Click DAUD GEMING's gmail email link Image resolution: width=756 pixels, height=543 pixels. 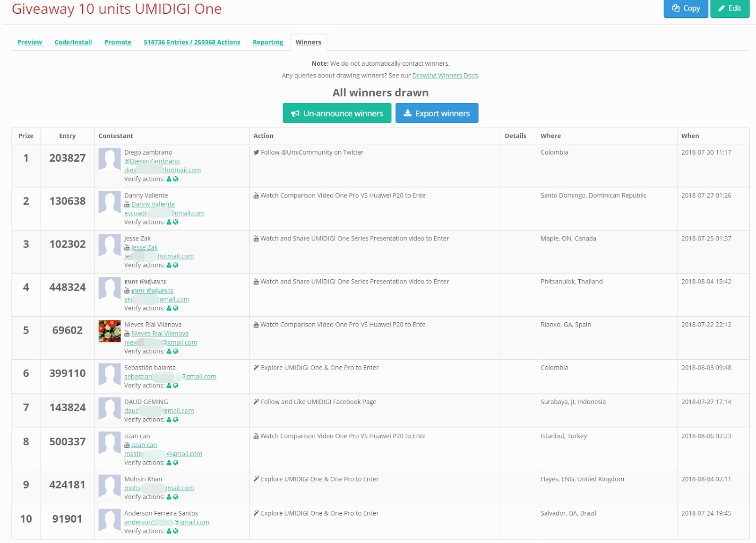[x=159, y=411]
